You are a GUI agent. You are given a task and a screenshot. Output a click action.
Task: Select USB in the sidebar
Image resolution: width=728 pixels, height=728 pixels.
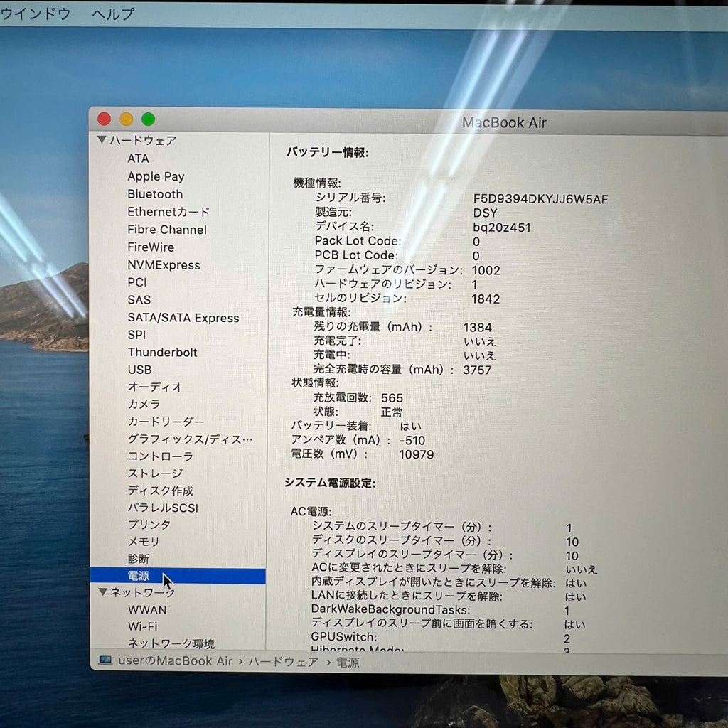tap(140, 370)
